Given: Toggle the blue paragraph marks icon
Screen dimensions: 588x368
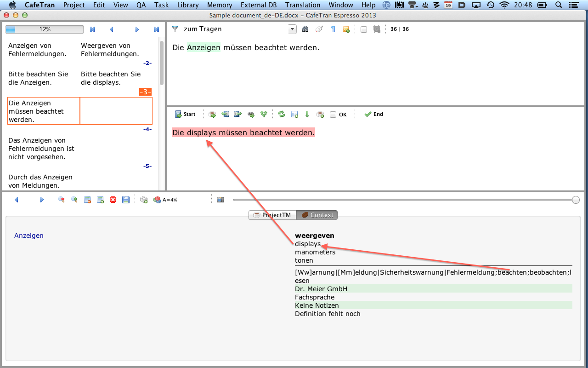Looking at the screenshot, I should point(333,29).
